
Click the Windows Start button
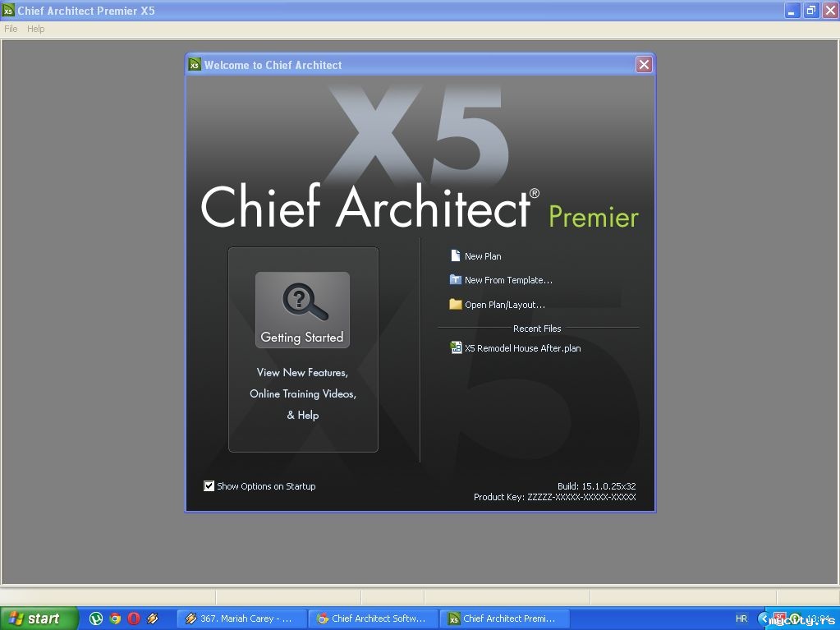click(x=39, y=619)
